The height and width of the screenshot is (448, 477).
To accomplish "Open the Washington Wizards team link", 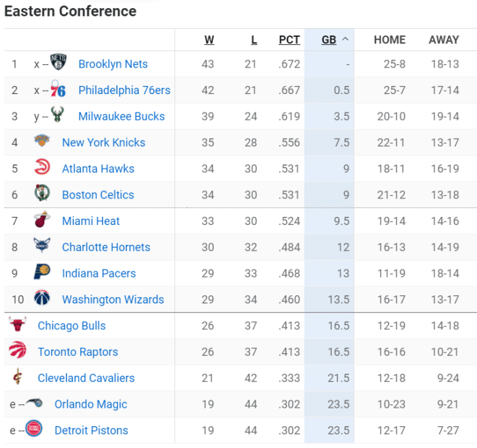I will [112, 299].
